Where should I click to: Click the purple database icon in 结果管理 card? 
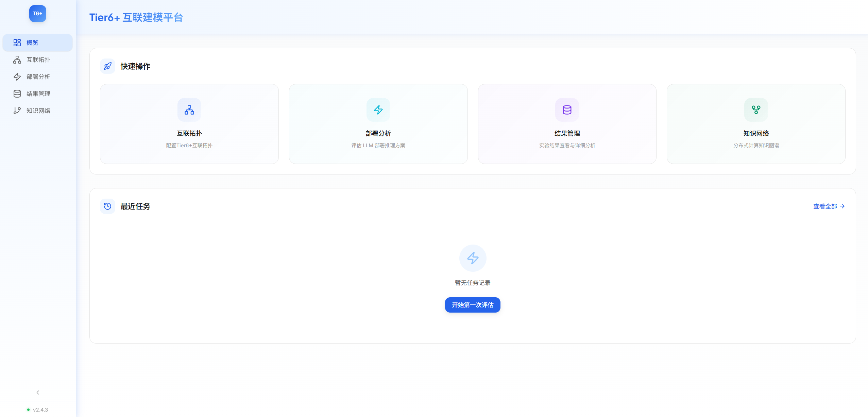567,110
